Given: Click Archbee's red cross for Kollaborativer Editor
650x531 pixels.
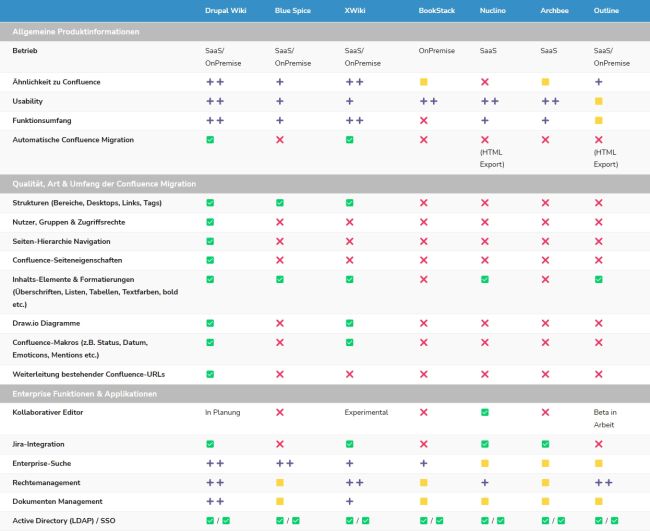Looking at the screenshot, I should [x=545, y=412].
